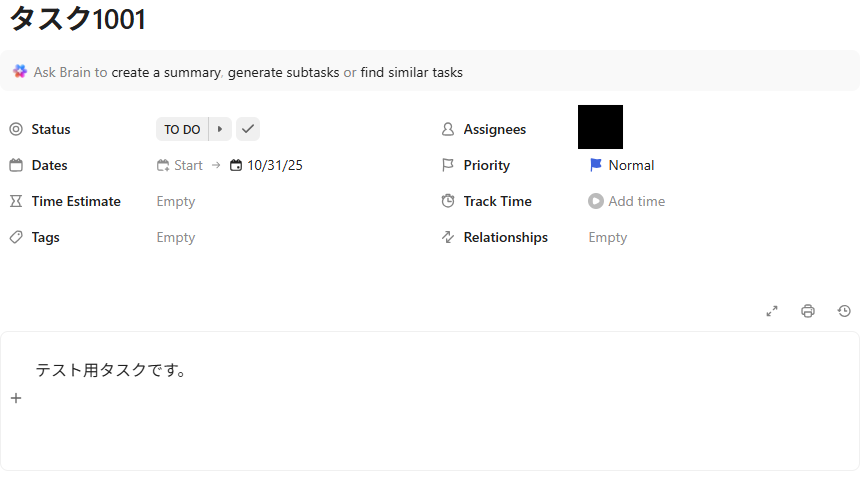Viewport: 868px width, 478px height.
Task: Open description history clock icon
Action: (x=844, y=311)
